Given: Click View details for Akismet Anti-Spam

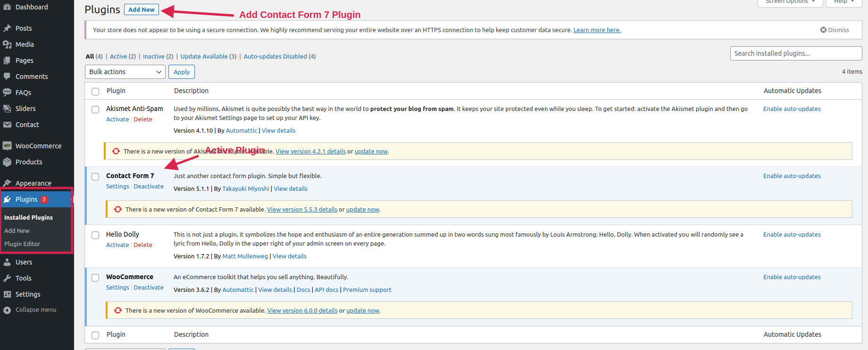Looking at the screenshot, I should [279, 131].
